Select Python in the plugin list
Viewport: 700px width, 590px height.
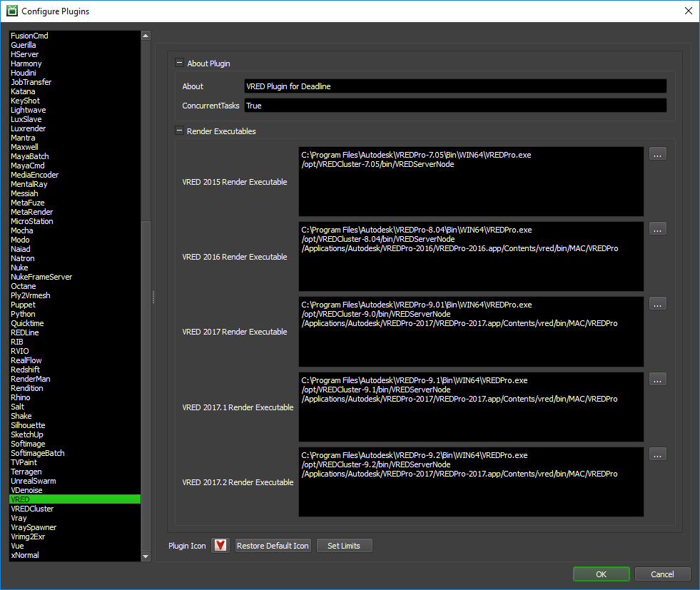pos(75,314)
